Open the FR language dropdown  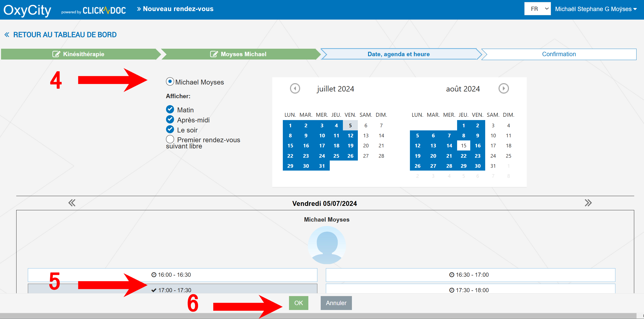point(538,9)
